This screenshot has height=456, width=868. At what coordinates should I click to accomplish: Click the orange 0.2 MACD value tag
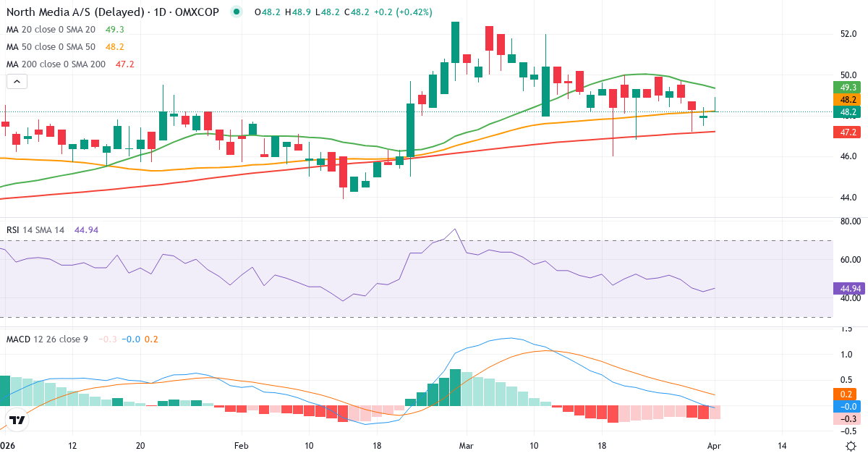pyautogui.click(x=845, y=393)
